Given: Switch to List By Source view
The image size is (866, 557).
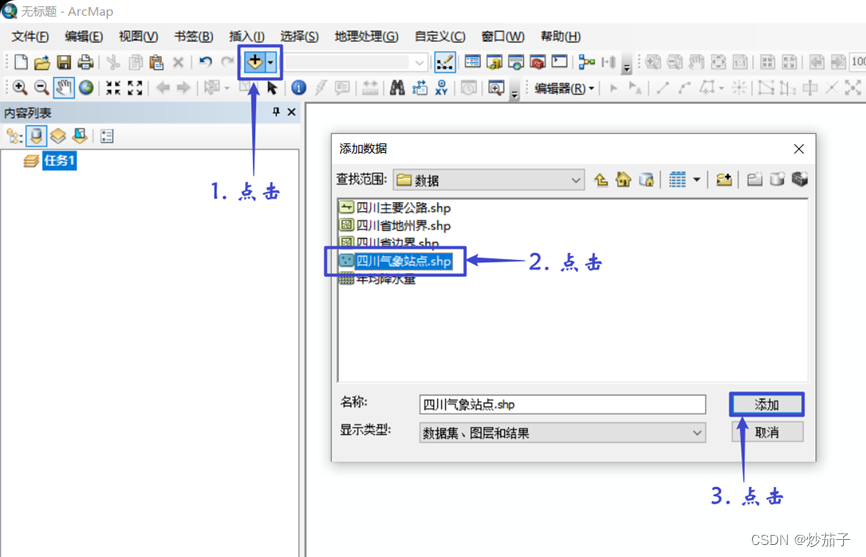Looking at the screenshot, I should coord(36,136).
